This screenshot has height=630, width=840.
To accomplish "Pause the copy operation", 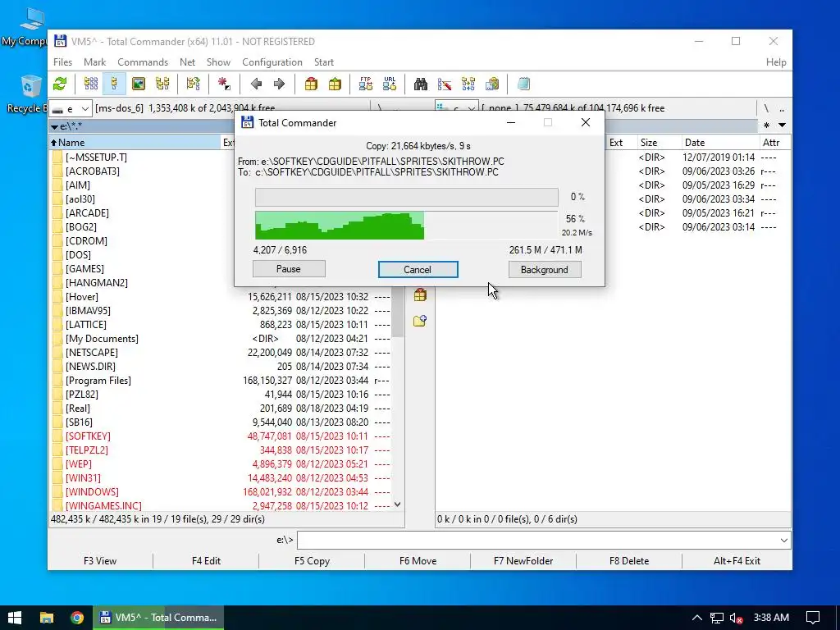I will pyautogui.click(x=289, y=269).
